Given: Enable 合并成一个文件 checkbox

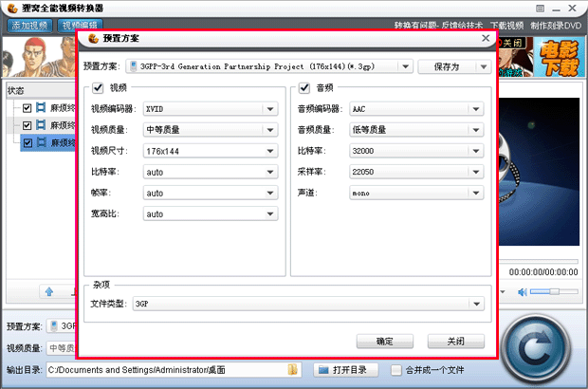Looking at the screenshot, I should click(395, 369).
